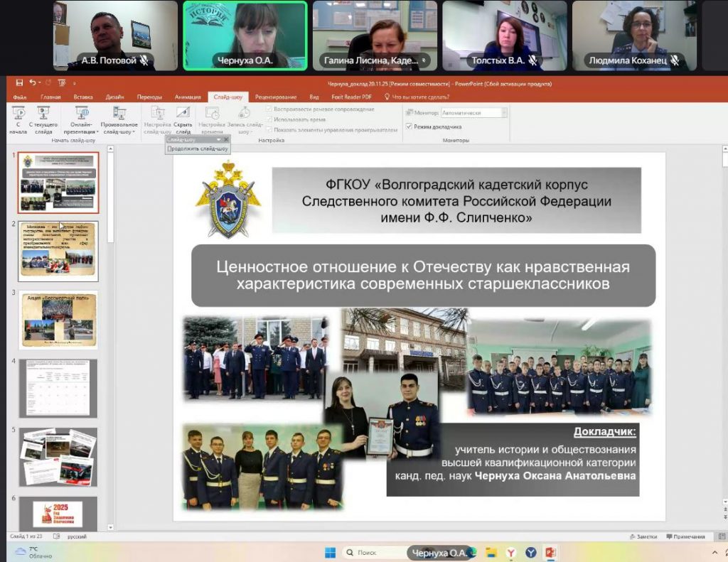Image resolution: width=728 pixels, height=562 pixels.
Task: Open File Explorer from the taskbar
Action: [491, 552]
